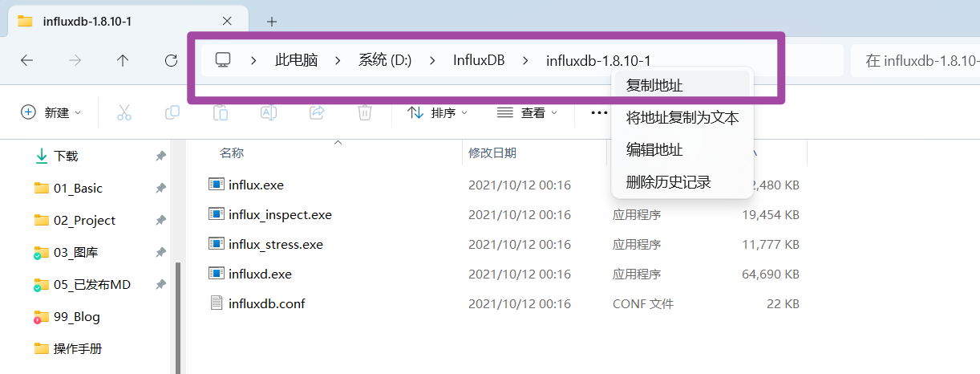Go forward in folder history
Screen dimensions: 980x374
75,60
